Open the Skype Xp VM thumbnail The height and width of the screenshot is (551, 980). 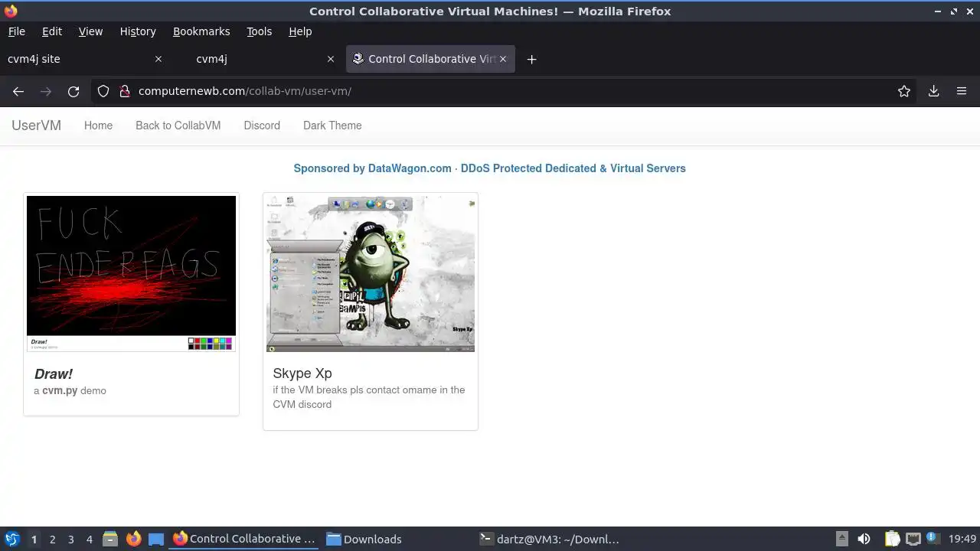tap(371, 273)
